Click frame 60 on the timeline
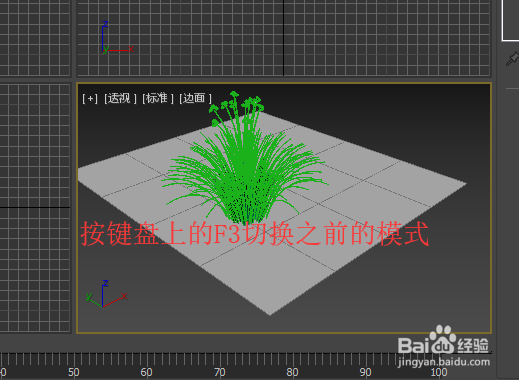519x380 pixels. coord(146,372)
